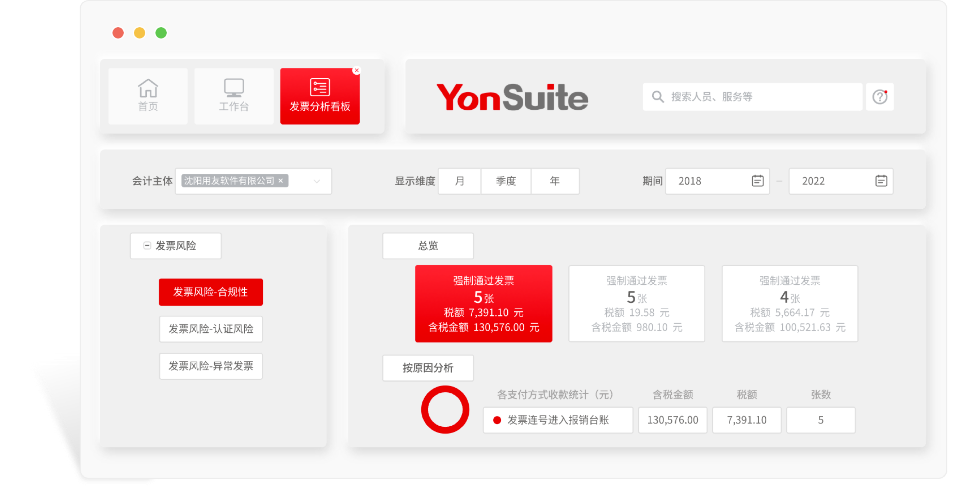Click the 发票分析看板 list icon
The height and width of the screenshot is (504, 980).
pyautogui.click(x=320, y=87)
